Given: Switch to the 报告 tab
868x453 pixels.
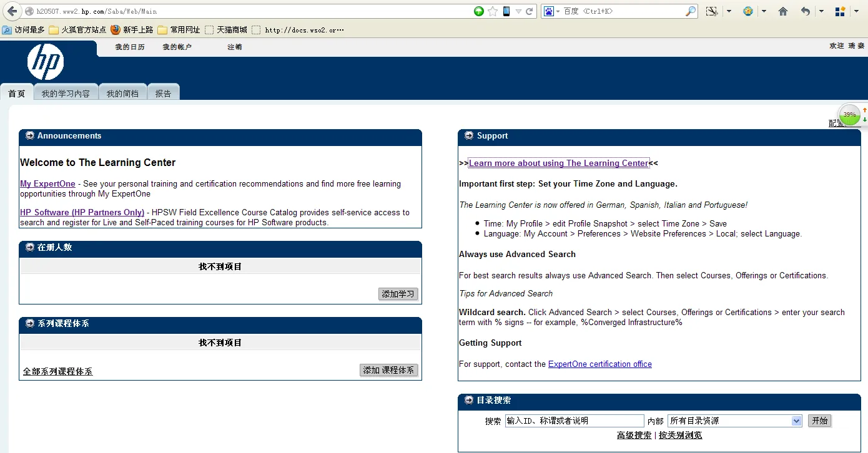Looking at the screenshot, I should [163, 94].
